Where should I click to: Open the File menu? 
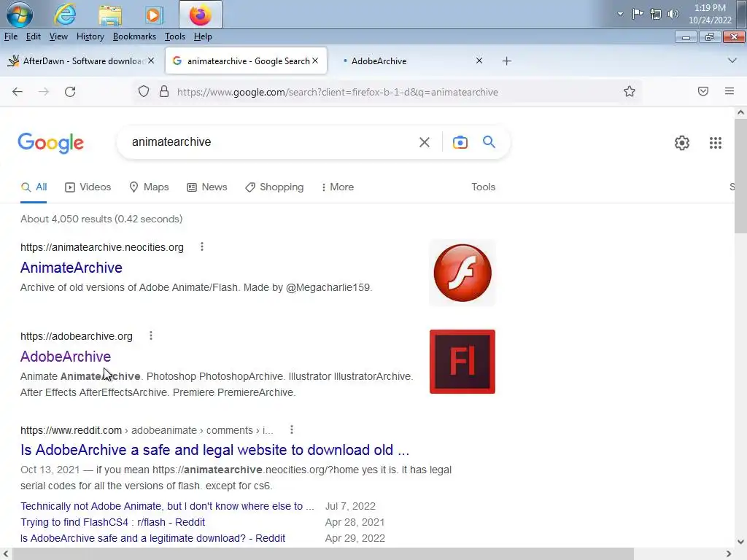[x=11, y=36]
